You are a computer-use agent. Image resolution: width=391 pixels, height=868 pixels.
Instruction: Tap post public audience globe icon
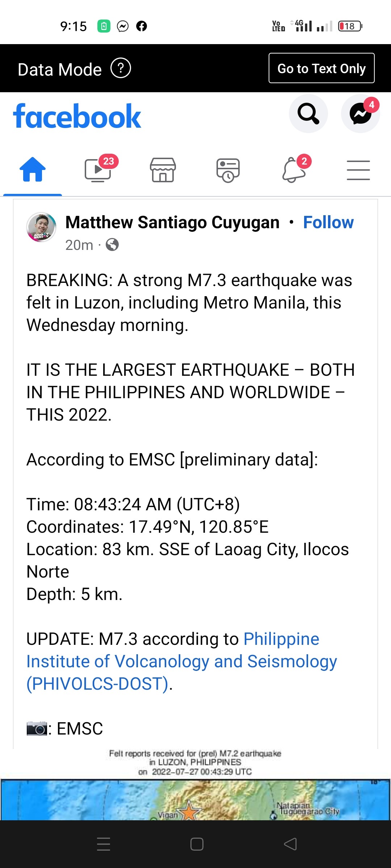(x=112, y=245)
